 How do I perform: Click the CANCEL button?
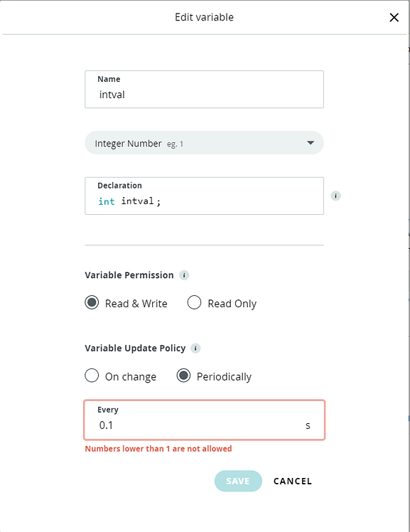click(293, 481)
